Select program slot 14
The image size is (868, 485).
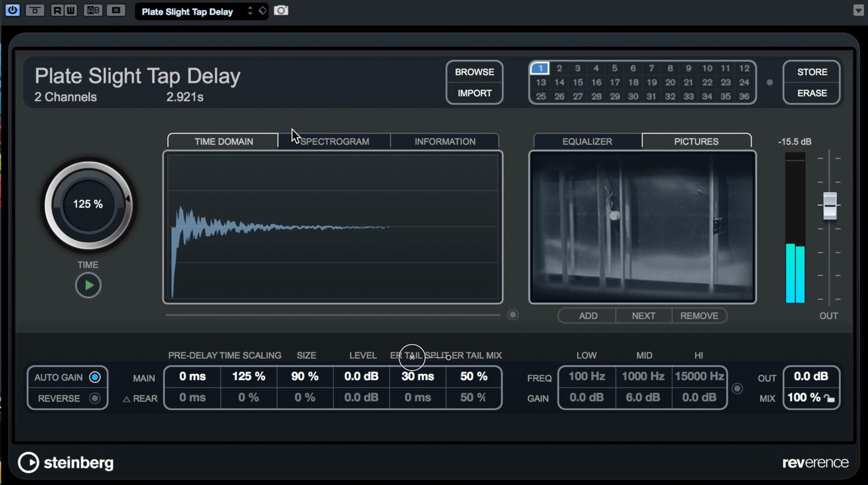[559, 82]
